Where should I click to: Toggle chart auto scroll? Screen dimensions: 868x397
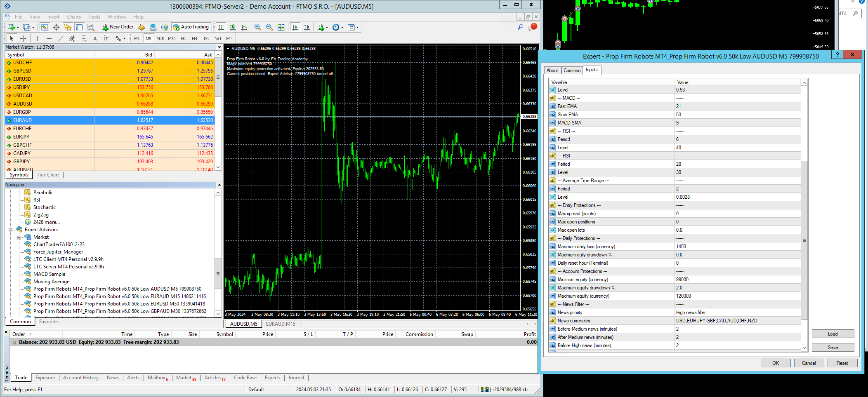coord(295,27)
